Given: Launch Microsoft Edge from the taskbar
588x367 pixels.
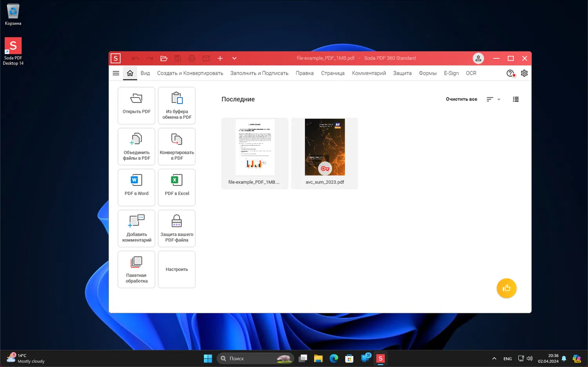Looking at the screenshot, I should tap(334, 358).
